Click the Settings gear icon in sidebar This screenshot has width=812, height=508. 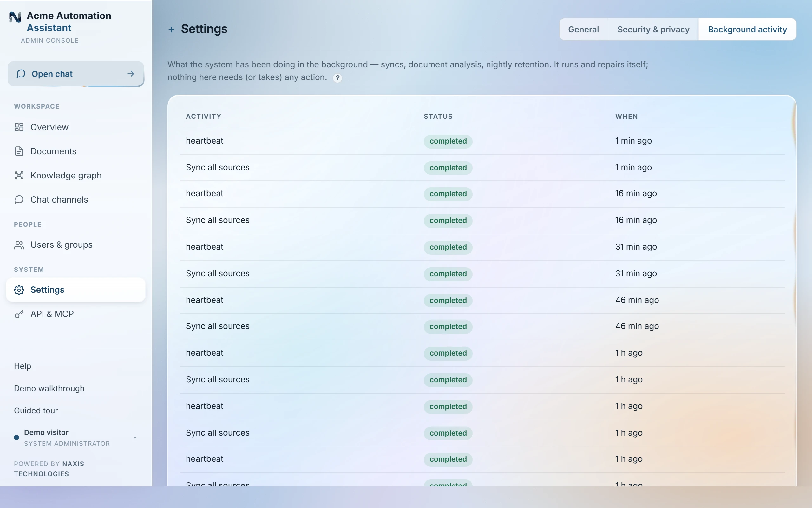19,290
